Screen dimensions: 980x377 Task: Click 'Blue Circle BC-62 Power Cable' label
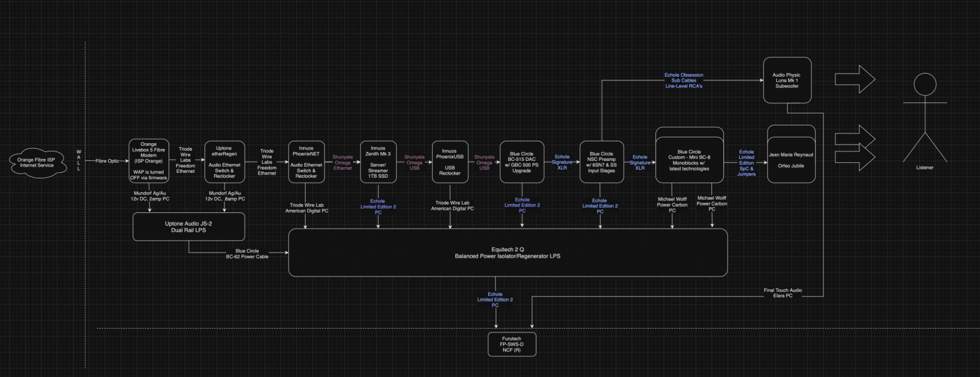(247, 253)
